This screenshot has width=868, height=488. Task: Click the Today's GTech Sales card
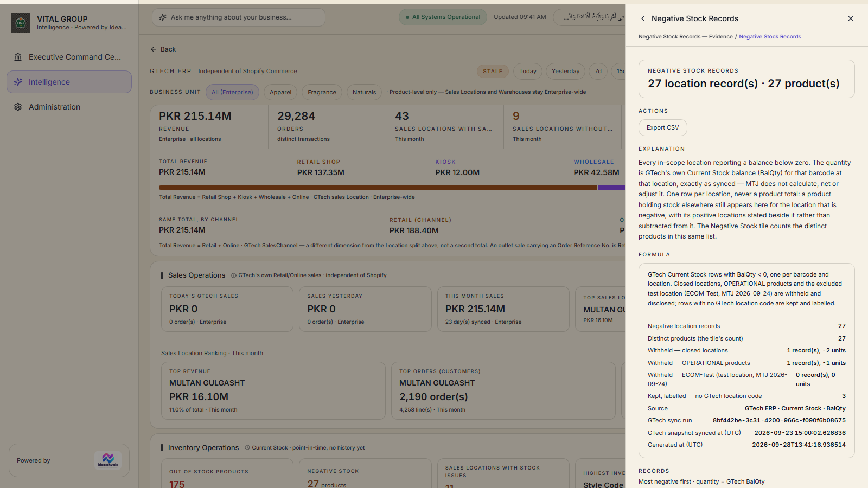[x=227, y=309]
